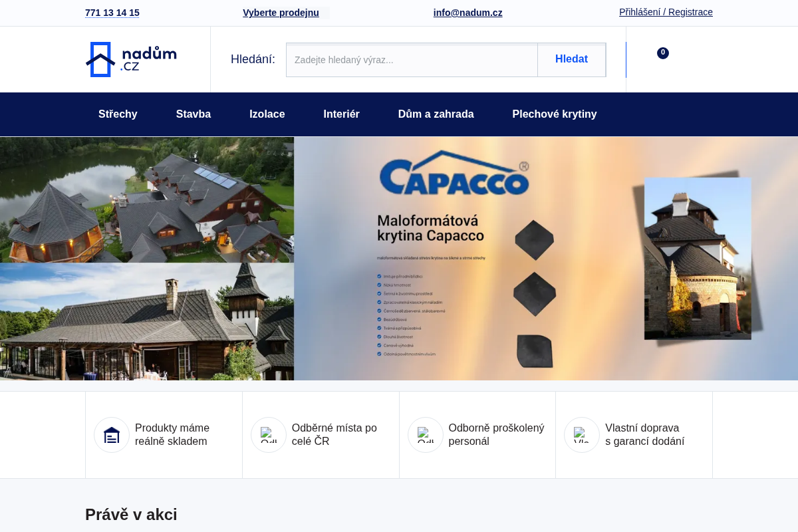Screen dimensions: 798x532
Task: Open the Stavba menu
Action: pos(194,114)
